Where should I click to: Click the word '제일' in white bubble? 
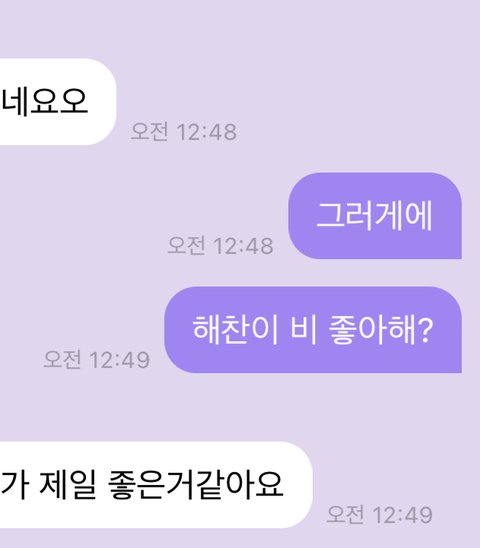click(67, 484)
